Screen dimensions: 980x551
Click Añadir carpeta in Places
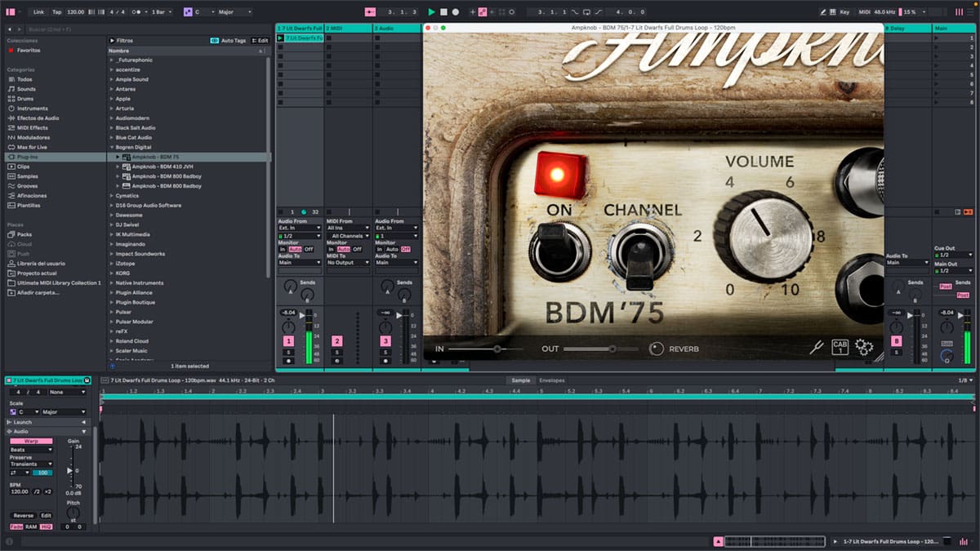point(38,292)
